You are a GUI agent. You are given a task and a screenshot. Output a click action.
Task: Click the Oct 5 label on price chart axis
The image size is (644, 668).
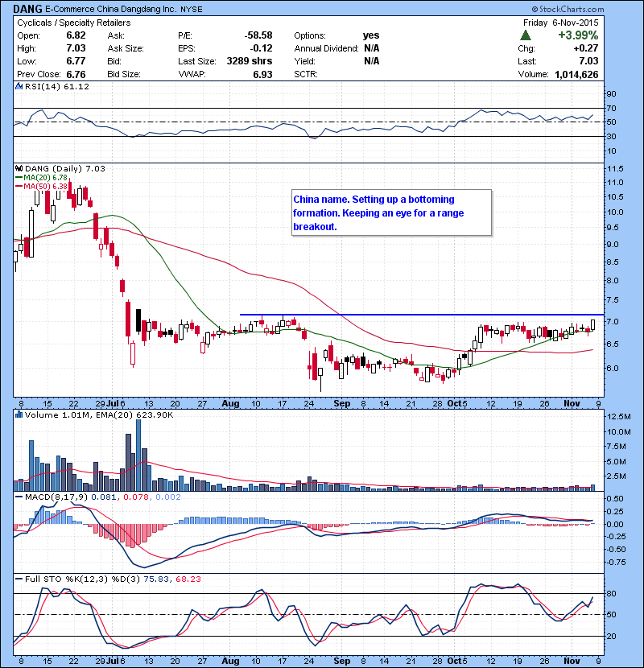[457, 403]
